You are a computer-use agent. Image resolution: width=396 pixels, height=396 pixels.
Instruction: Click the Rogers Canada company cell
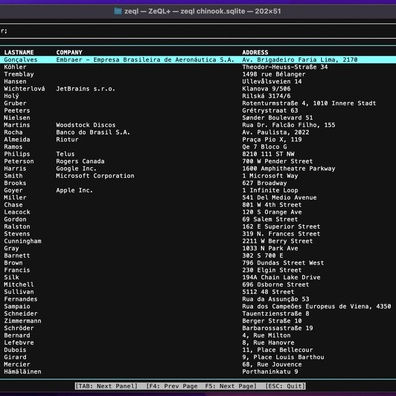80,162
